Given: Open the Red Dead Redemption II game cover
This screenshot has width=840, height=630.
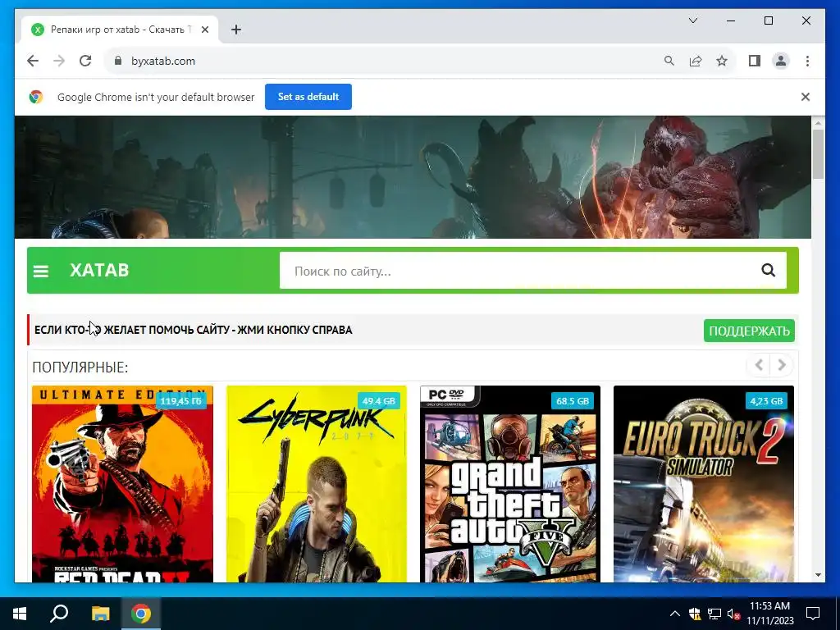Looking at the screenshot, I should (123, 484).
